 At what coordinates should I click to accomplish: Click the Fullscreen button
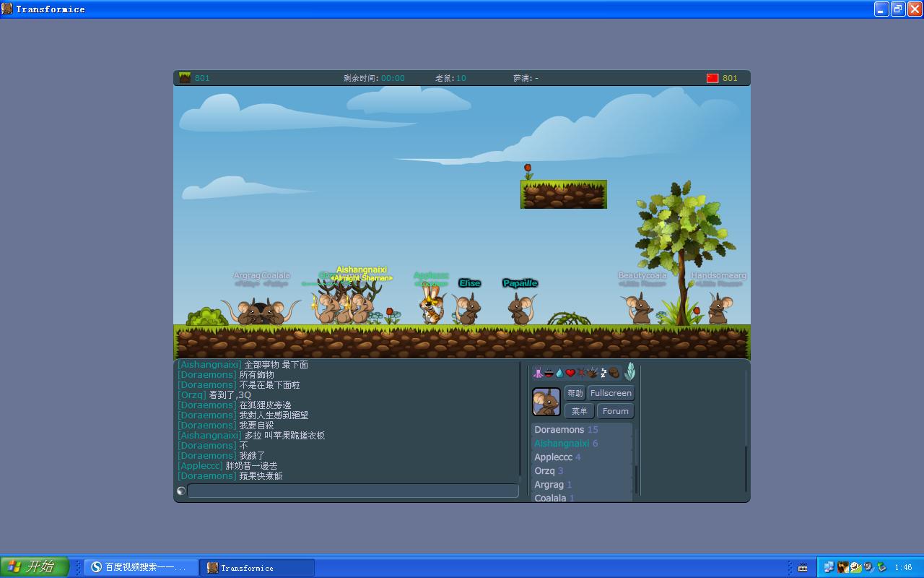(611, 393)
